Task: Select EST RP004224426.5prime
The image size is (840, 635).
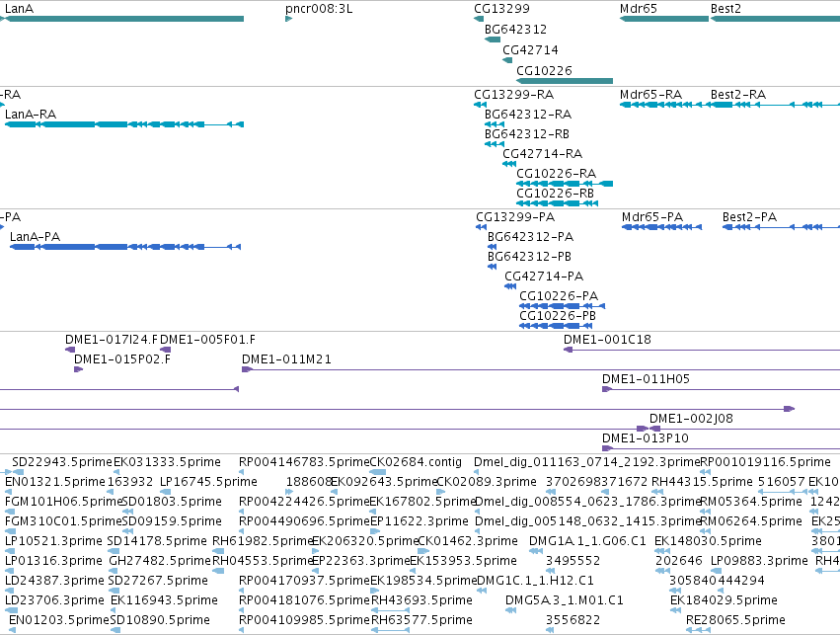Action: [304, 502]
